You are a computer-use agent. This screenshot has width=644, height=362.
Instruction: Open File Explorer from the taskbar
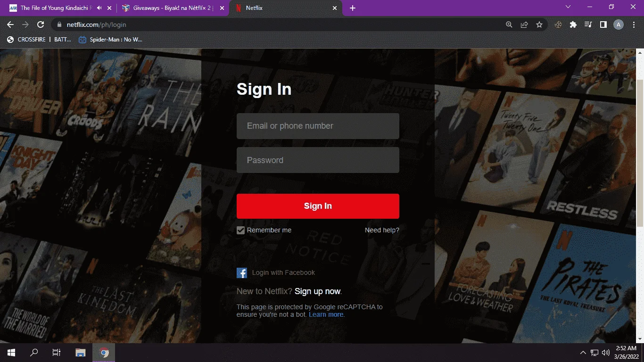coord(81,353)
